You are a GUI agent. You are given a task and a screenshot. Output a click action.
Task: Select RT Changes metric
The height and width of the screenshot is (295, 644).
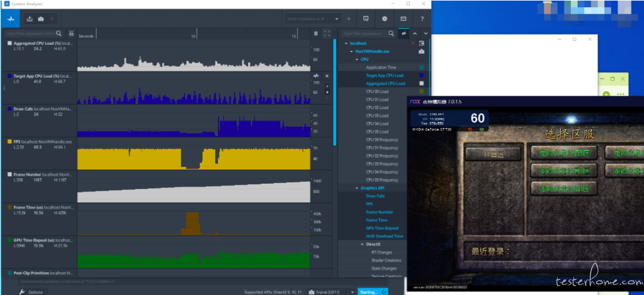click(x=382, y=253)
